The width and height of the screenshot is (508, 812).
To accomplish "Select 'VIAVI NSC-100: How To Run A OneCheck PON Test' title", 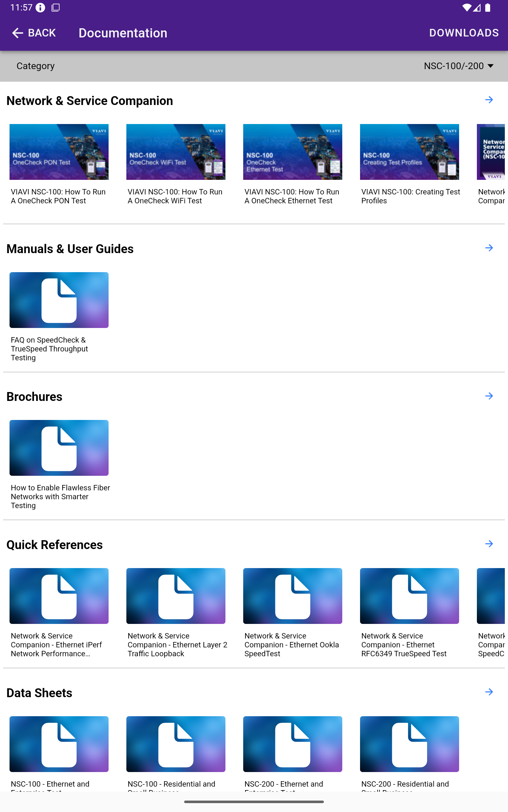I will [58, 196].
